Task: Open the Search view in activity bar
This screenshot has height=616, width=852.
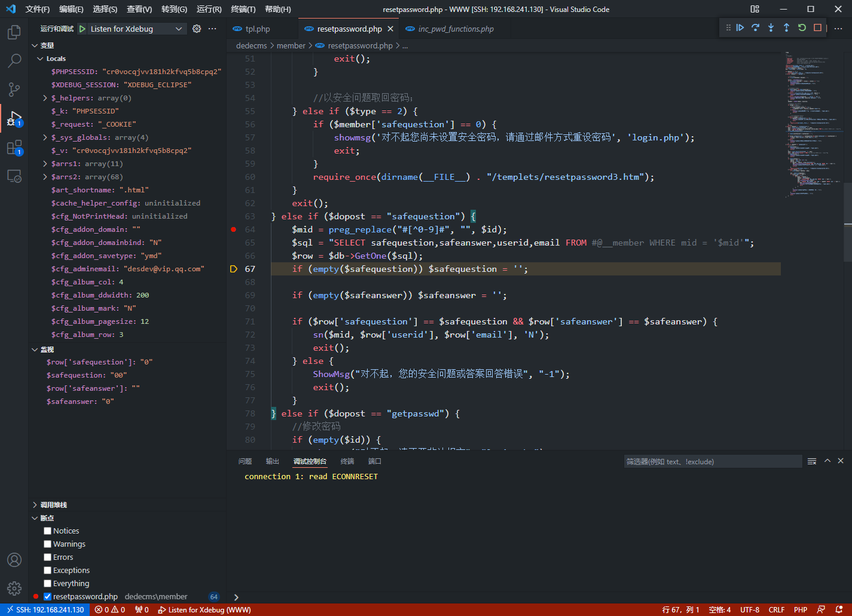Action: 14,60
